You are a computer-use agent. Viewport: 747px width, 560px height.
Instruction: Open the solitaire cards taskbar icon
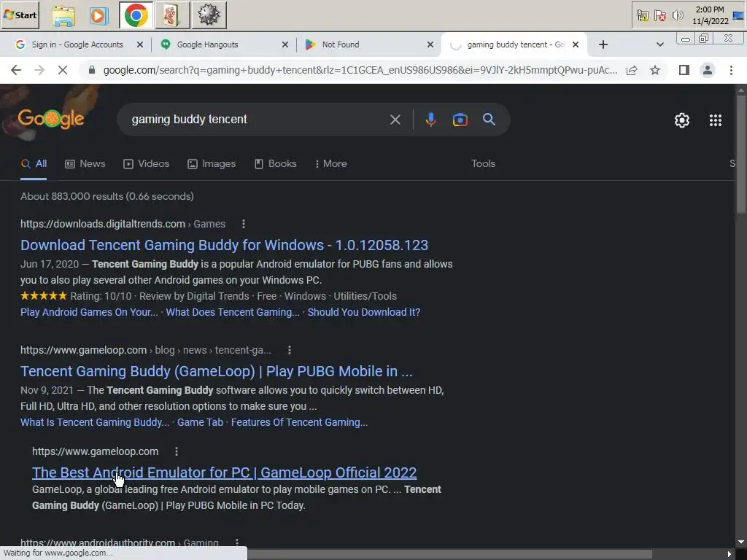171,15
